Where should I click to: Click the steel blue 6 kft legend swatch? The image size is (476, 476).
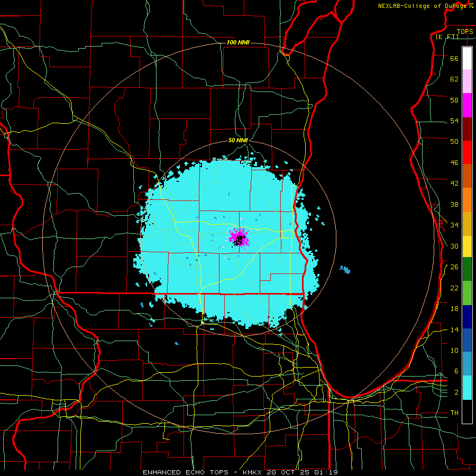[x=467, y=364]
